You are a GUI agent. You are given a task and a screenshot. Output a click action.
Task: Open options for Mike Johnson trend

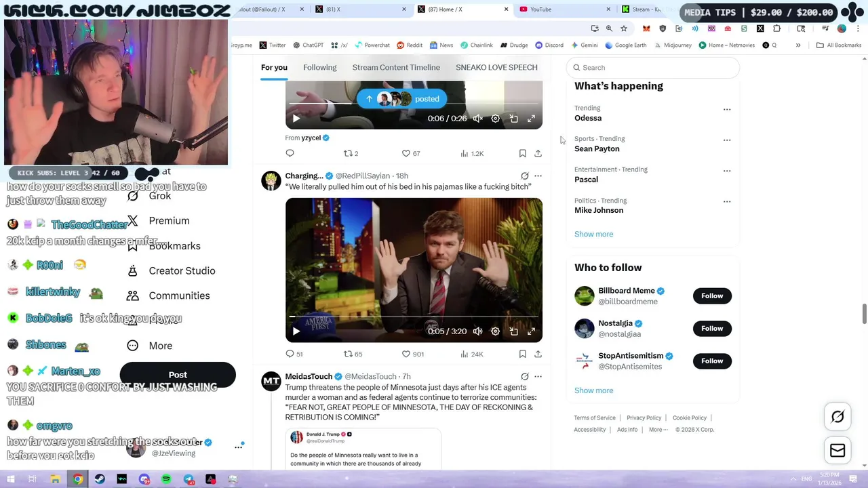727,201
